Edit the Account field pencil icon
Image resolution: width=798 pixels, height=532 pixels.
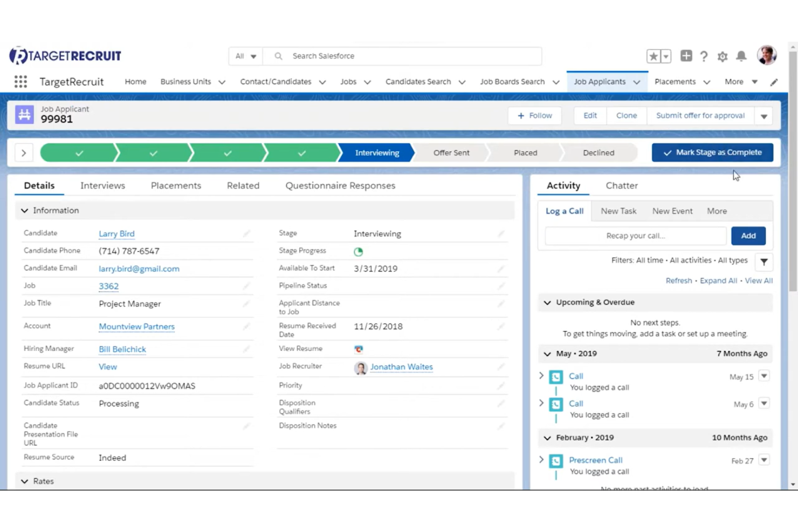pos(246,326)
